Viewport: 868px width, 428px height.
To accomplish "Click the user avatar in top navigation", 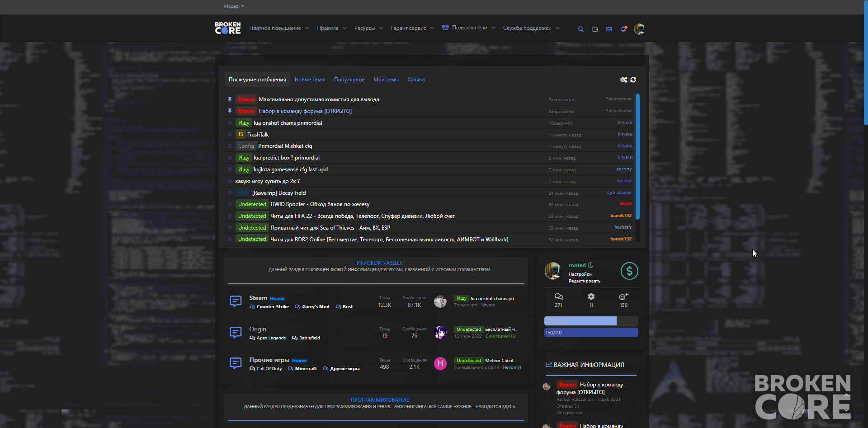I will click(x=639, y=29).
